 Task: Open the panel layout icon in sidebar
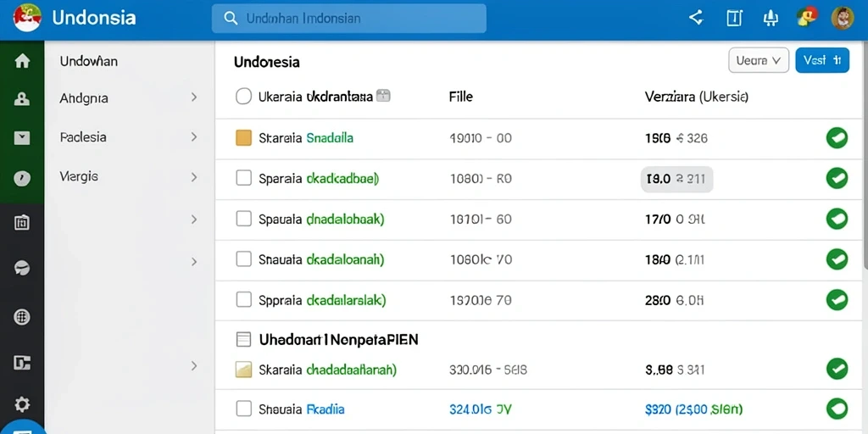22,363
